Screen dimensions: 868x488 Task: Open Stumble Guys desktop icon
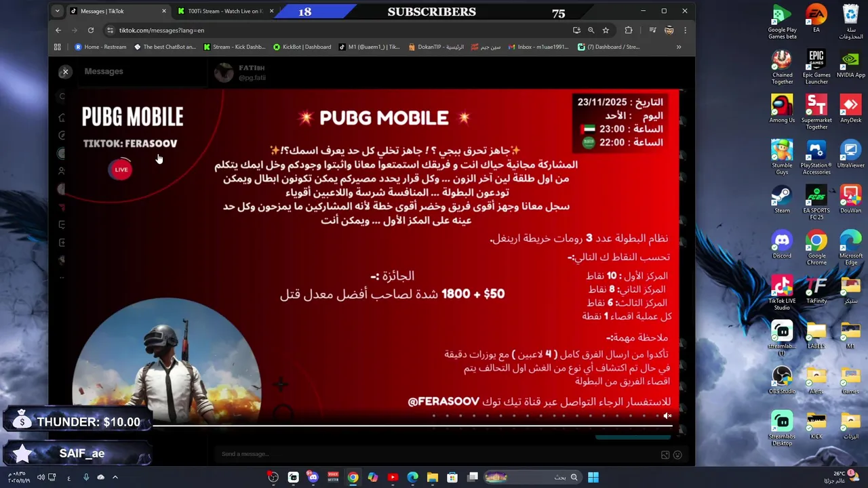tap(782, 158)
